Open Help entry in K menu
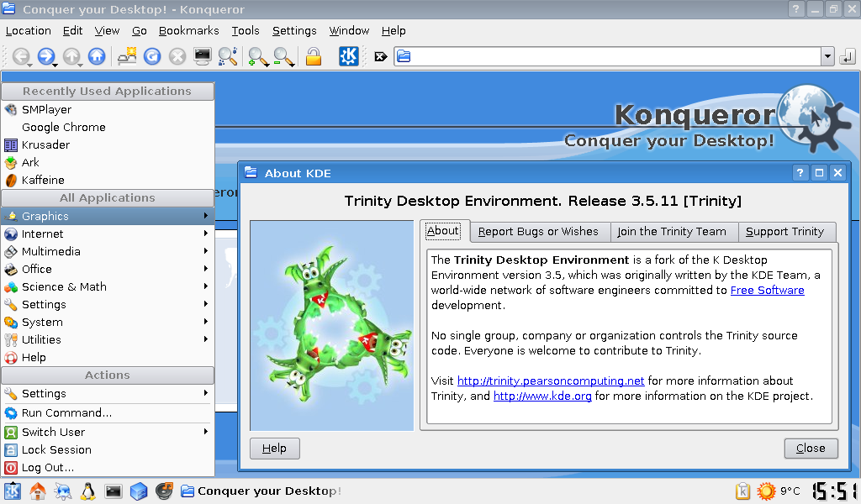Screen dimensions: 861x504 click(x=108, y=357)
